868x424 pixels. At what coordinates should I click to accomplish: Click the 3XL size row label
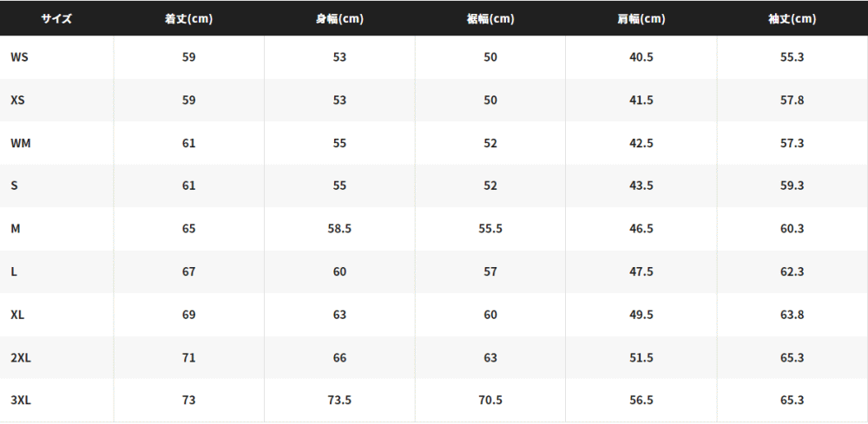(x=21, y=401)
